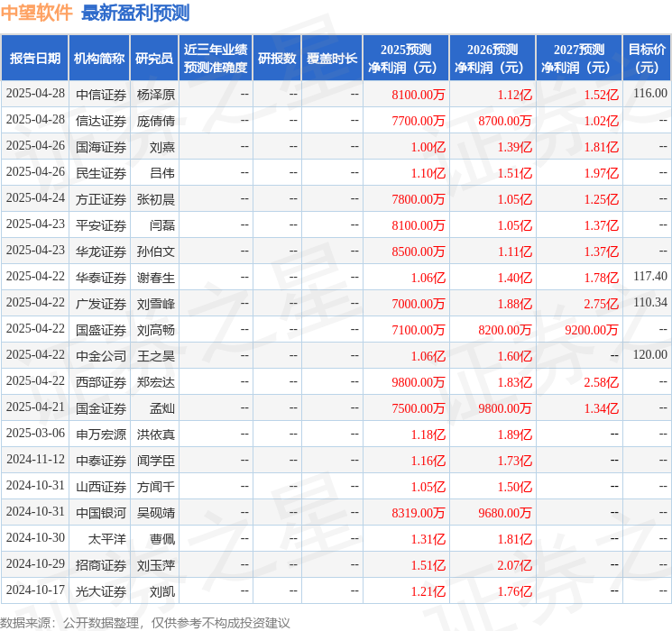Click the data source disclaimer footer
The width and height of the screenshot is (672, 631).
145,622
